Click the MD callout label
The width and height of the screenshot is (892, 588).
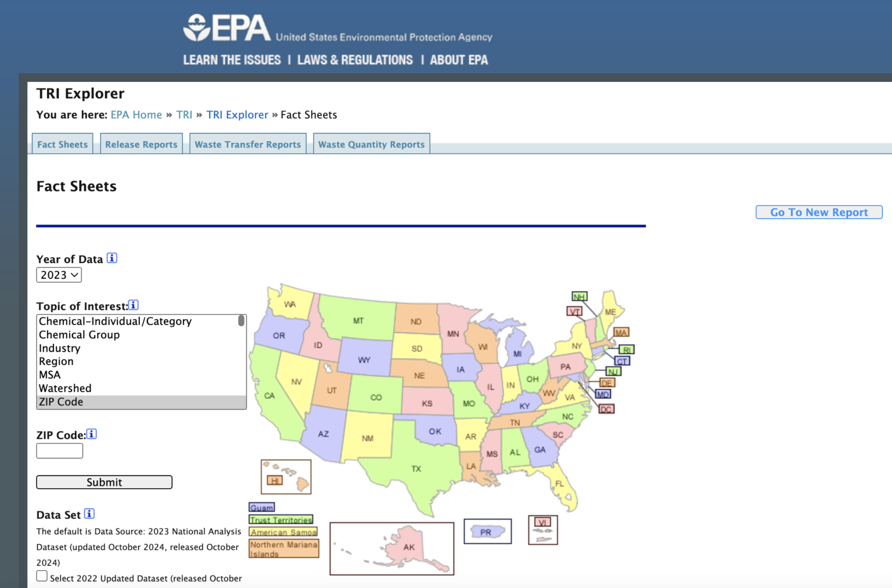tap(603, 395)
